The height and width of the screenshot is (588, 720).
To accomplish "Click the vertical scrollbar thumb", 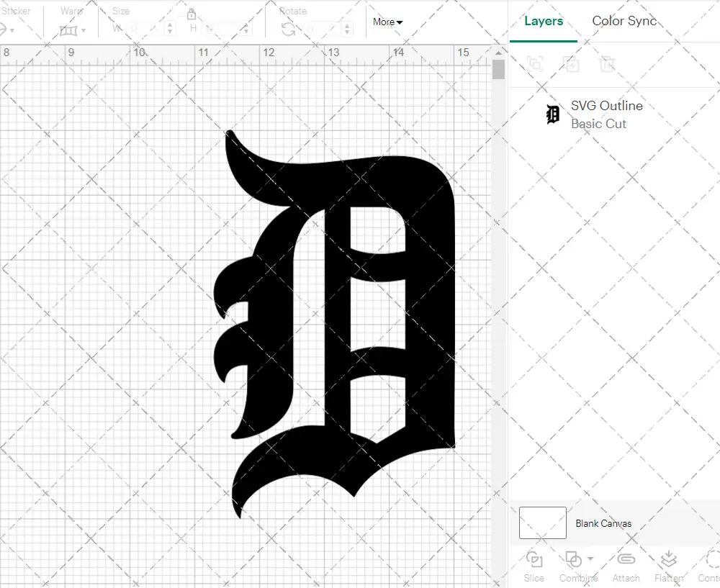I will (x=499, y=70).
